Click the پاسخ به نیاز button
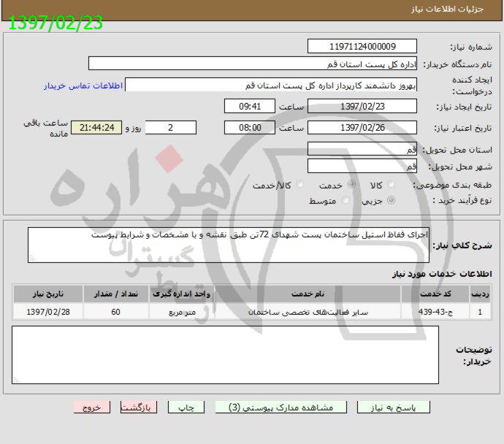Image resolution: width=504 pixels, height=444 pixels. (394, 407)
